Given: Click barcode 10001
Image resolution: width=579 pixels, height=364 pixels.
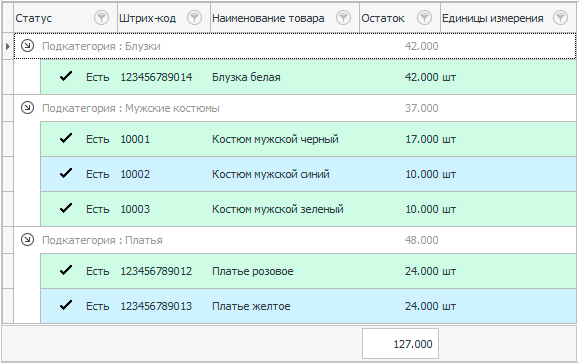Looking at the screenshot, I should (x=135, y=139).
